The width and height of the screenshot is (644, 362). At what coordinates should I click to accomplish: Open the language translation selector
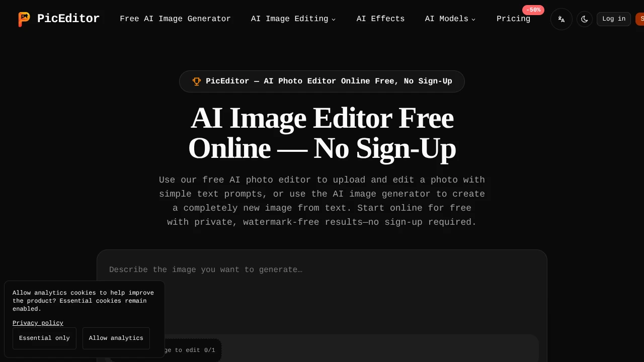point(561,19)
